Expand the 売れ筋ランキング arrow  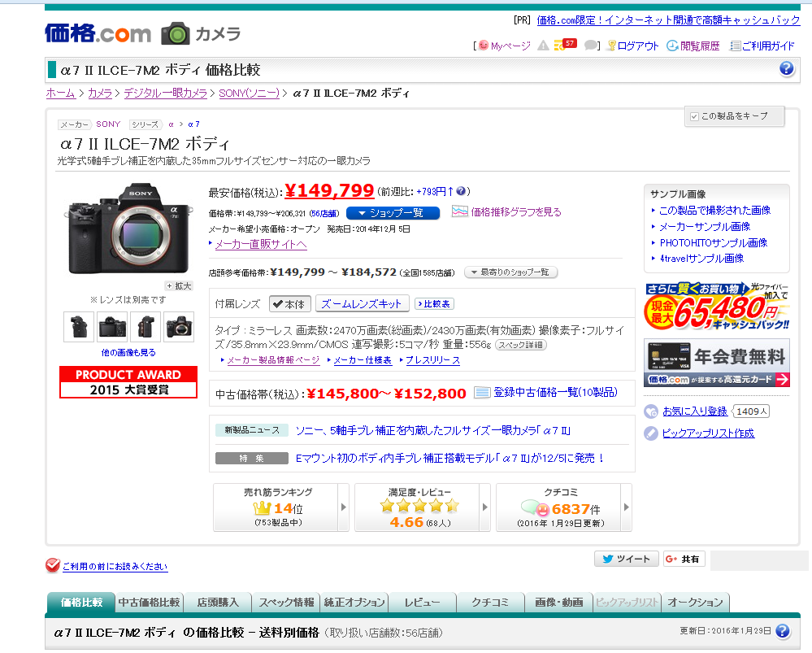343,507
